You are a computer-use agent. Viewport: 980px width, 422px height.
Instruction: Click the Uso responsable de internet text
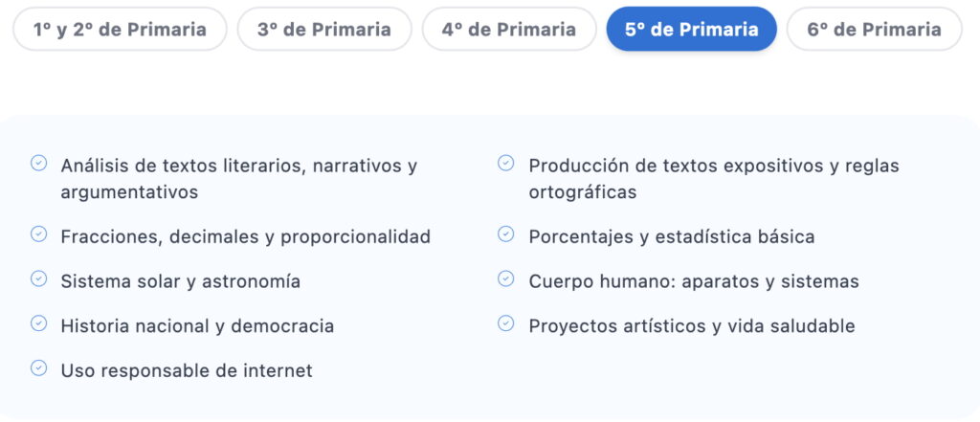click(187, 370)
